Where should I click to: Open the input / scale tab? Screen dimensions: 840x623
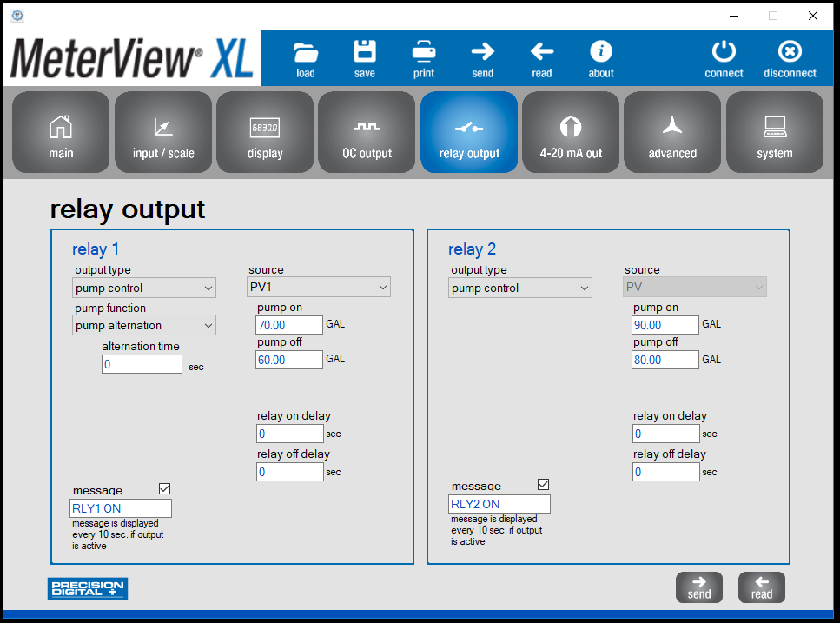(162, 132)
